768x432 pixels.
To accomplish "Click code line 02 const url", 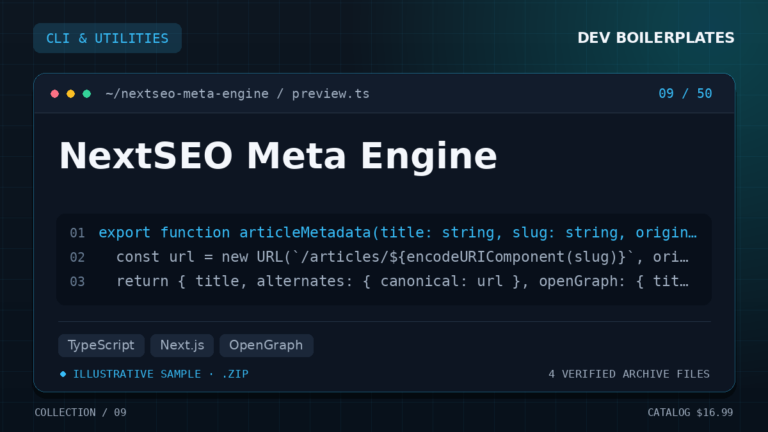I will (402, 257).
